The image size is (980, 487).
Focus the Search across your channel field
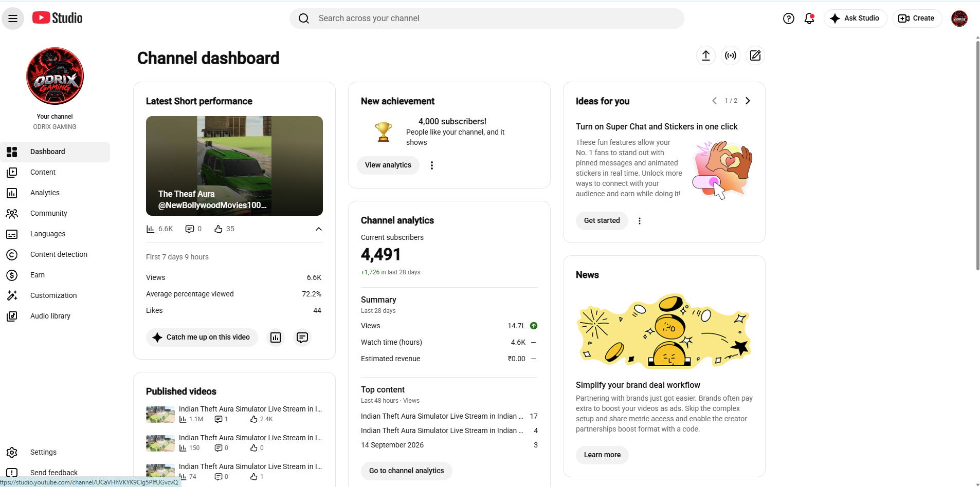(x=487, y=18)
